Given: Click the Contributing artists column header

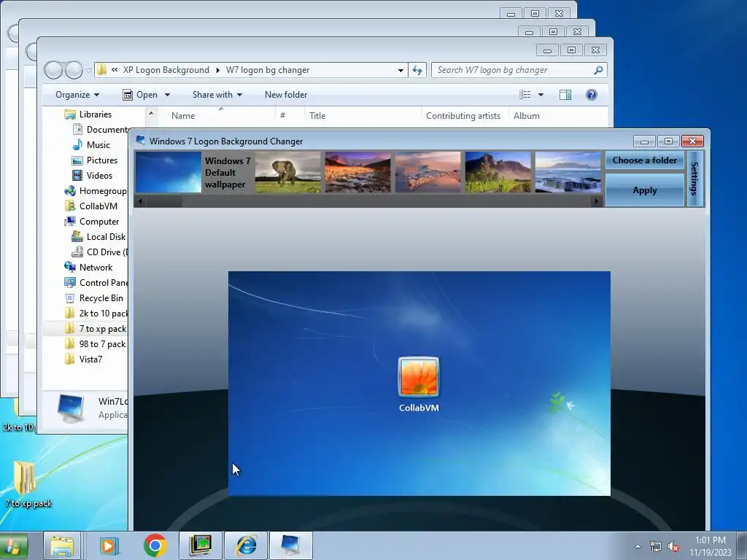Looking at the screenshot, I should [x=463, y=116].
